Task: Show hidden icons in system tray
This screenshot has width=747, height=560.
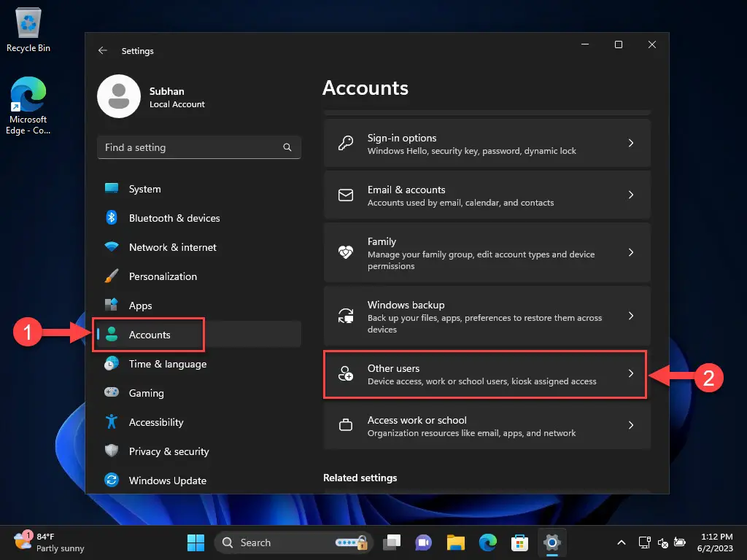Action: 622,542
